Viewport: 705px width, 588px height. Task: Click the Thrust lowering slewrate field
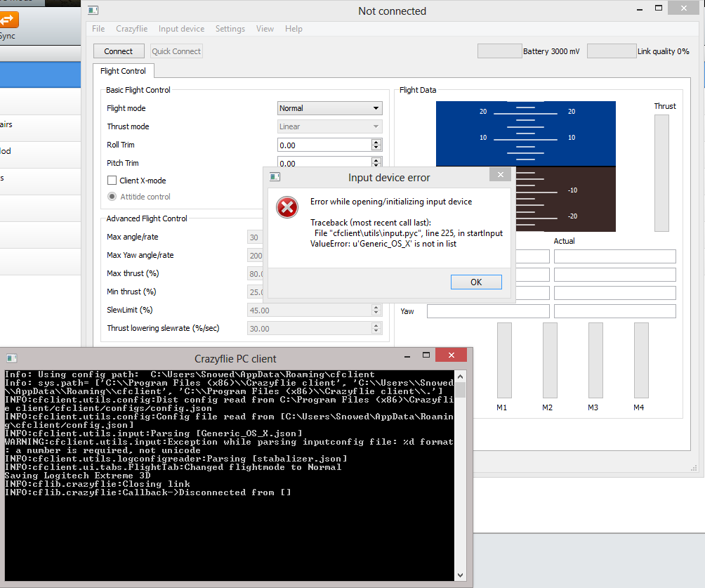tap(309, 329)
